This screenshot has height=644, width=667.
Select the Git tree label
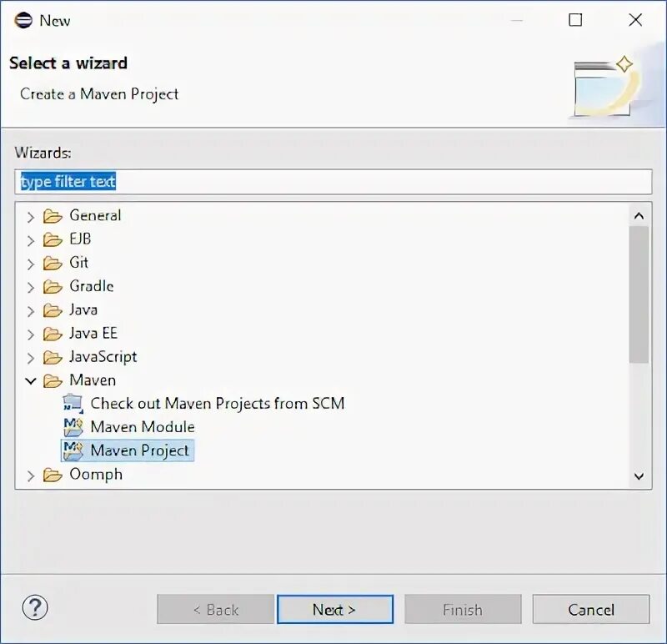point(79,262)
